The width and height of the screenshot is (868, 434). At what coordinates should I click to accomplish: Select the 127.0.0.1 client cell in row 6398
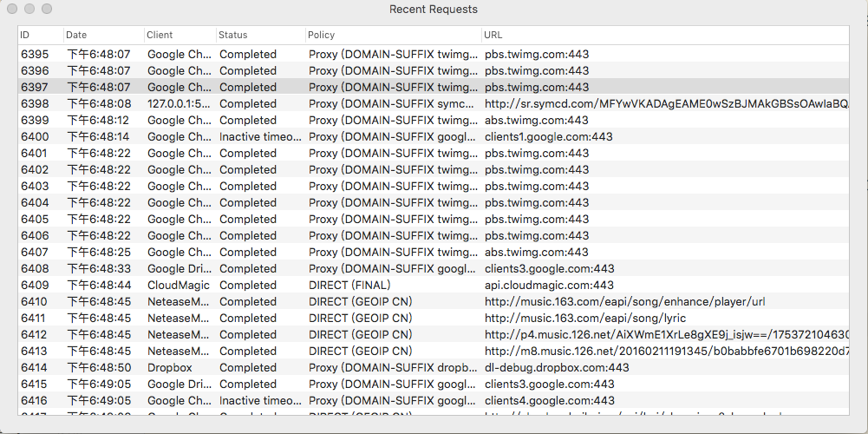179,103
